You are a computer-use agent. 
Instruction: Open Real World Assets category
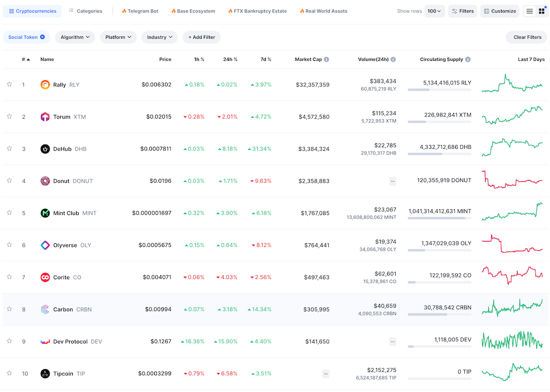pos(324,11)
